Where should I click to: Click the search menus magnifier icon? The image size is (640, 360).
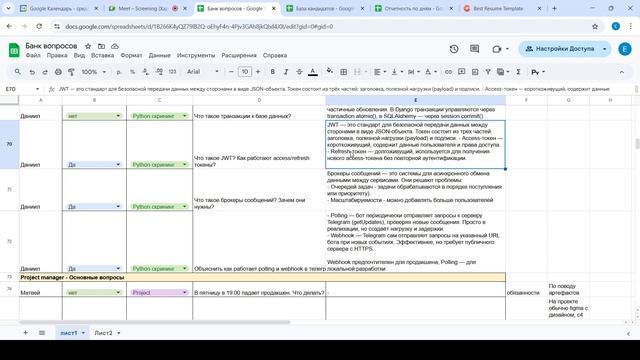pos(18,72)
